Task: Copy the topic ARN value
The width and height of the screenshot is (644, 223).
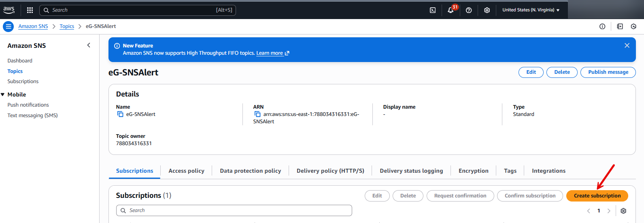Action: 257,114
